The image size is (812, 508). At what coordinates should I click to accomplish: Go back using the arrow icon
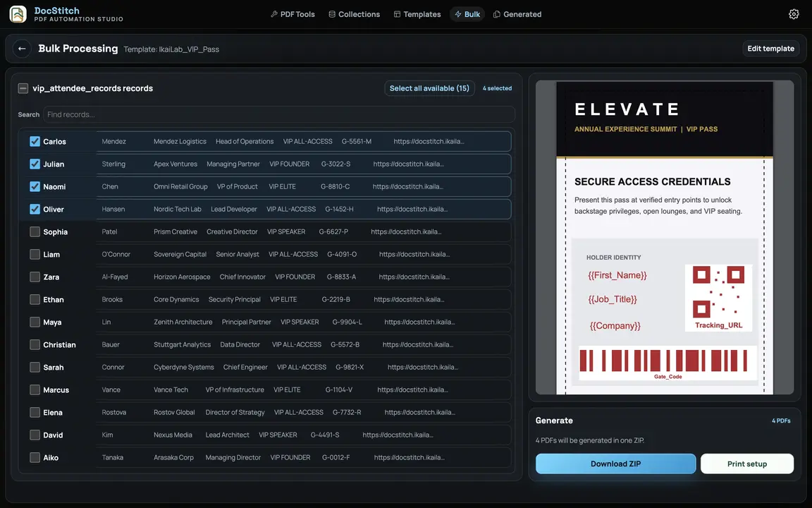[22, 49]
